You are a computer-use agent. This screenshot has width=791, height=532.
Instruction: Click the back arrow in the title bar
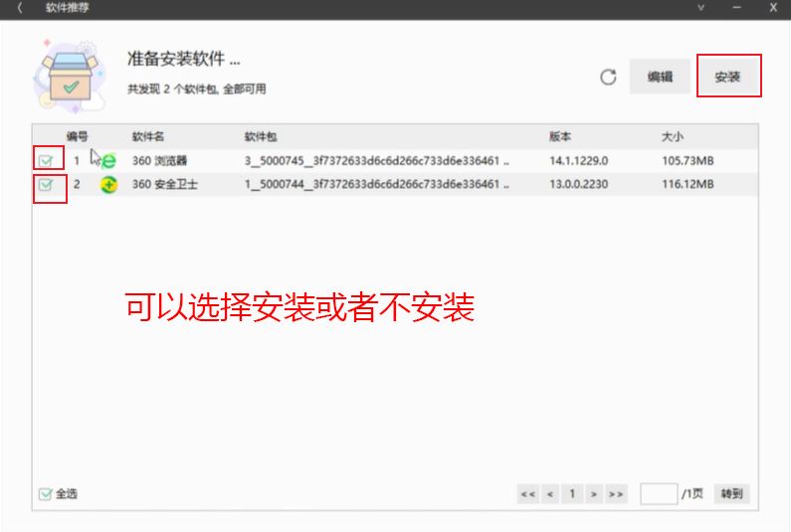point(20,8)
